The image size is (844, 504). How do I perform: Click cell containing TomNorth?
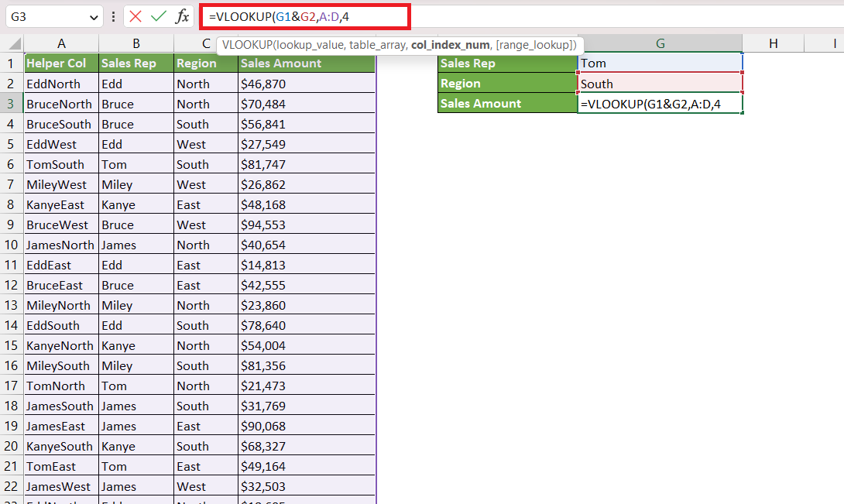click(61, 386)
